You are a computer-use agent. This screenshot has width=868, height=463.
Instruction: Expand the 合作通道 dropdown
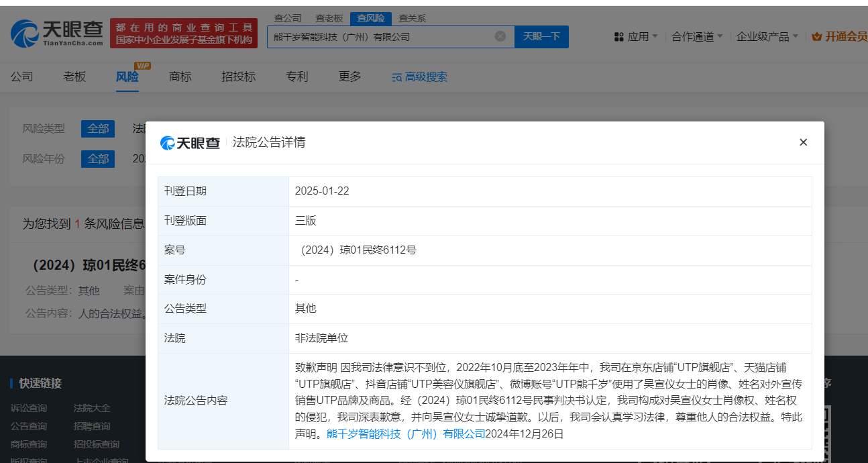click(697, 37)
